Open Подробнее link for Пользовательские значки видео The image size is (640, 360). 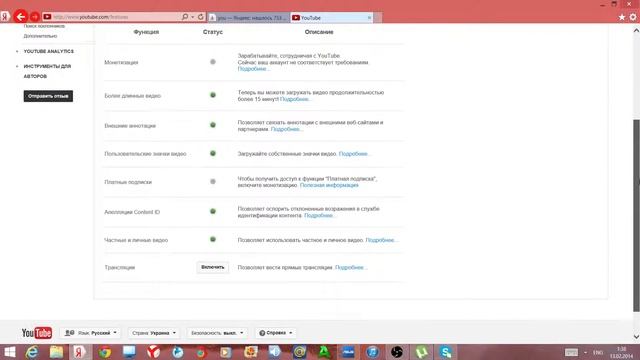[x=354, y=154]
